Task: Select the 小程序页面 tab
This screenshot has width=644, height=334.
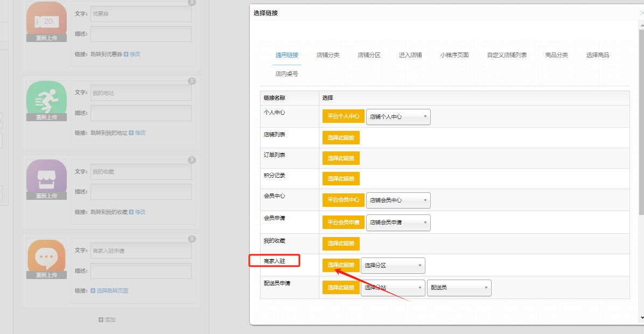Action: pos(454,55)
